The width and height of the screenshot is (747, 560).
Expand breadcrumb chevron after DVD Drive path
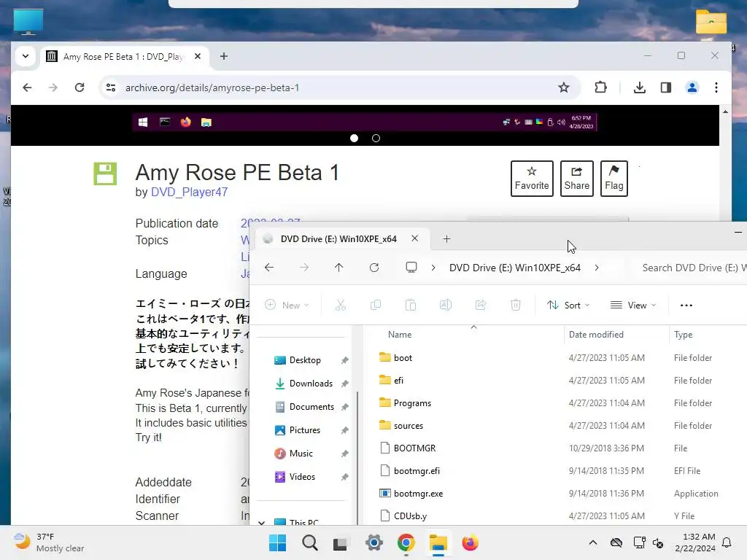click(597, 268)
